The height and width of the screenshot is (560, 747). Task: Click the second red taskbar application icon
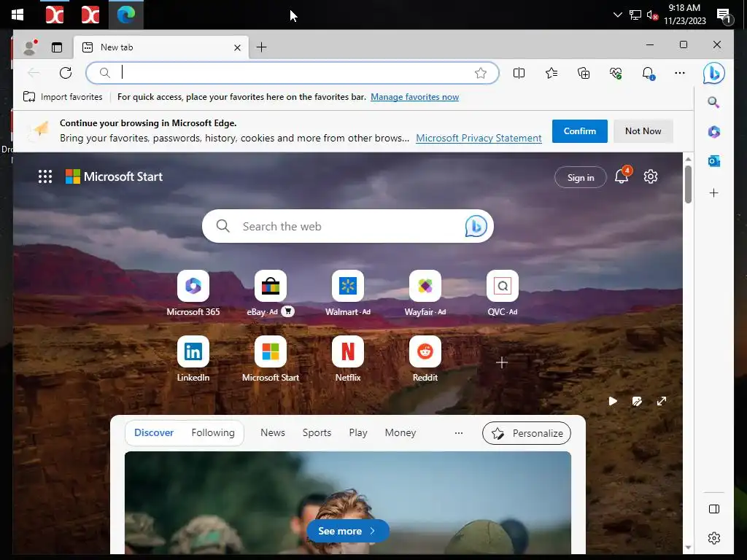point(90,15)
